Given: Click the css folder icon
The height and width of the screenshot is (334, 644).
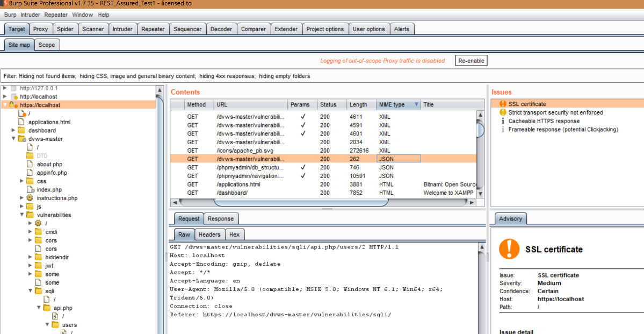Looking at the screenshot, I should coord(30,181).
